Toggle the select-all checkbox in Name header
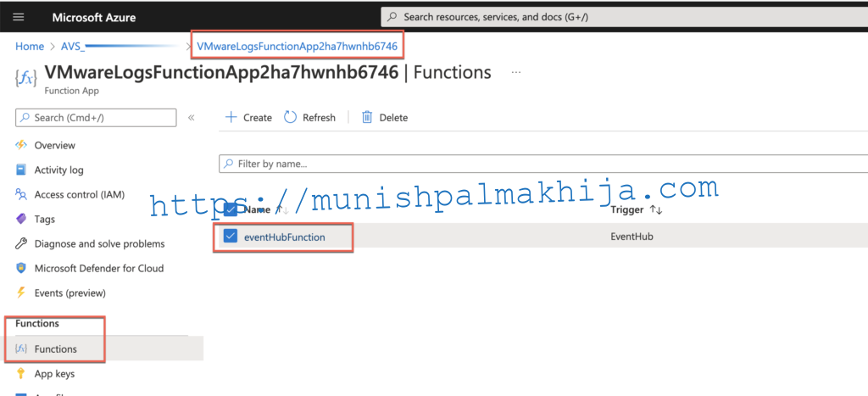Image resolution: width=868 pixels, height=396 pixels. [x=231, y=210]
